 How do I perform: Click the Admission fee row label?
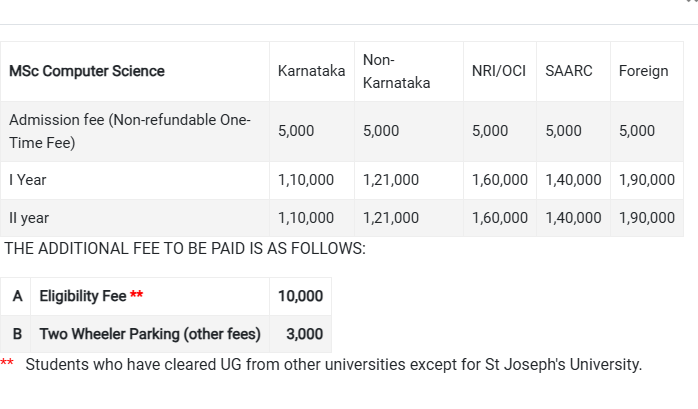[130, 131]
